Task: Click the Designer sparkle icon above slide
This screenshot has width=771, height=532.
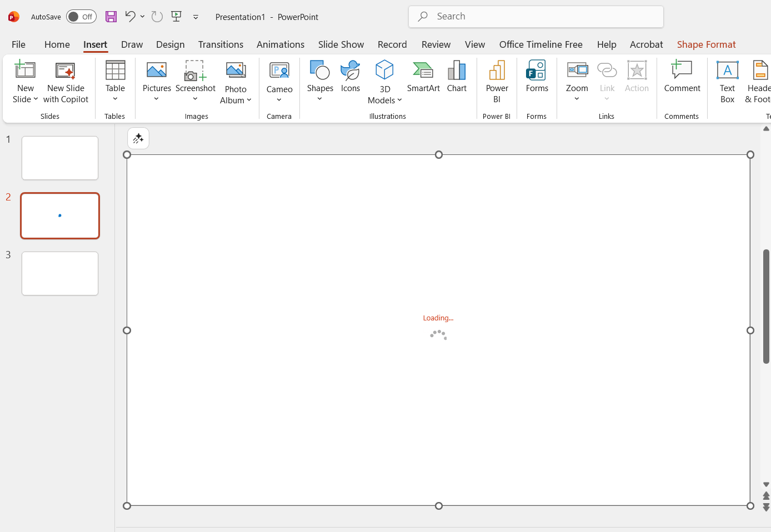Action: coord(138,138)
